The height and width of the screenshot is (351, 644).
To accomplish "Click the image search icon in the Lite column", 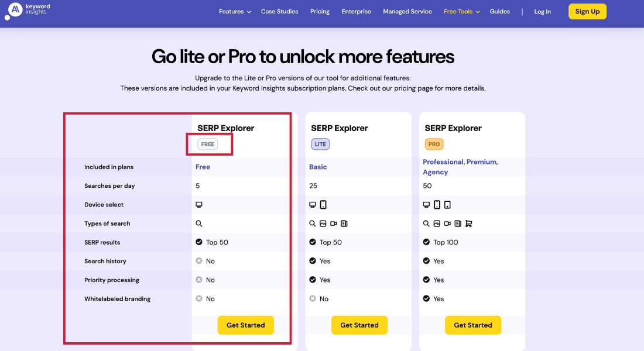I will [323, 223].
